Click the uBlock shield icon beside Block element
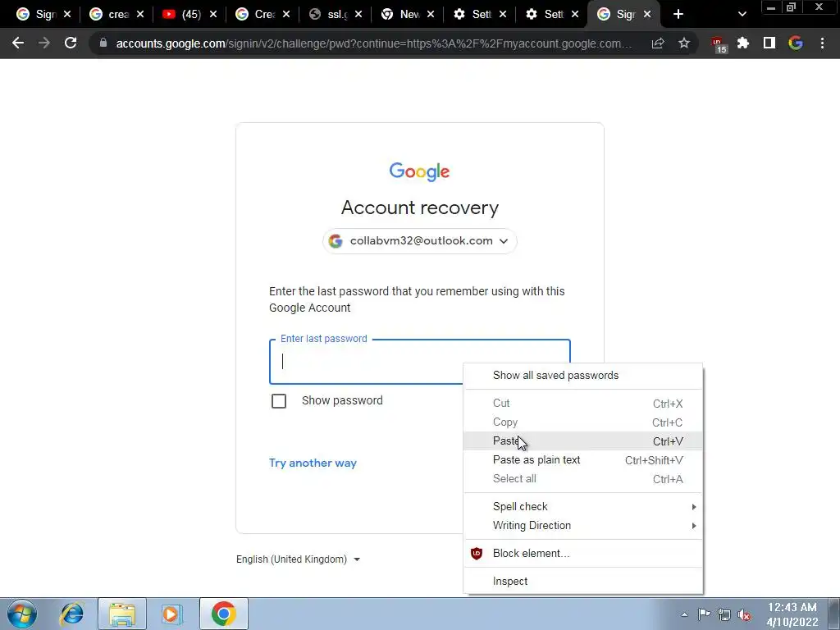Image resolution: width=840 pixels, height=630 pixels. click(477, 554)
